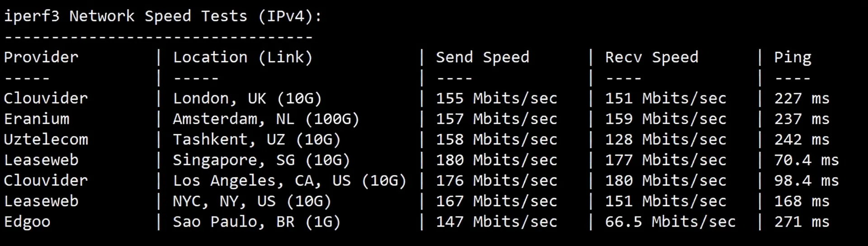Viewport: 868px width, 246px height.
Task: Click the Singapore, SG (10G) location
Action: click(261, 160)
